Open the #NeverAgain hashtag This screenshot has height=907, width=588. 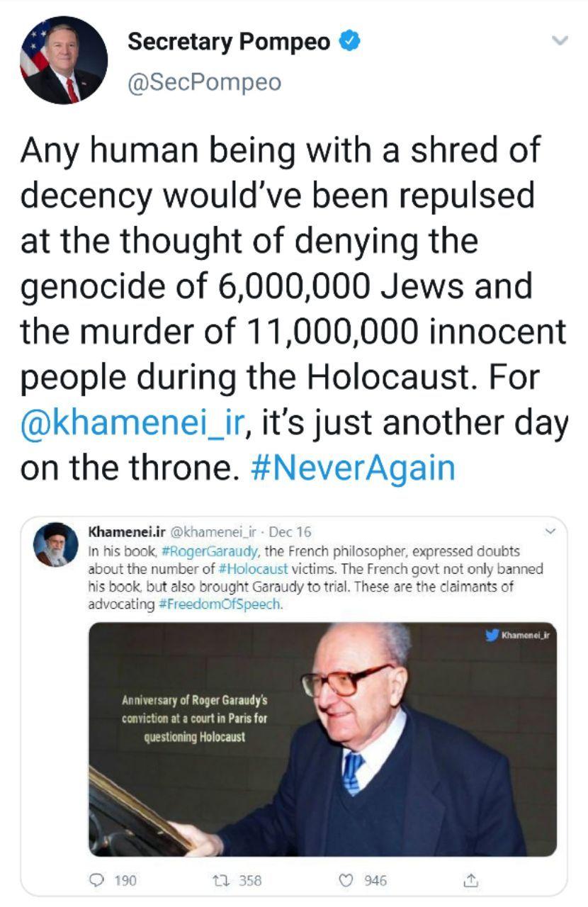352,468
